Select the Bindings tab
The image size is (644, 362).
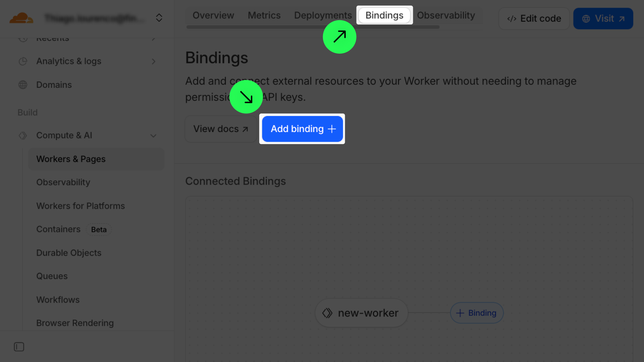pos(384,15)
